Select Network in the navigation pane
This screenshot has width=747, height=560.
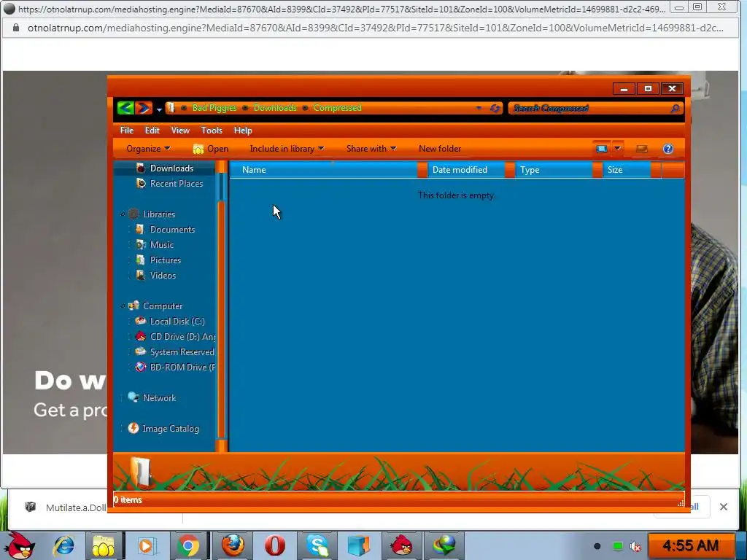152,397
